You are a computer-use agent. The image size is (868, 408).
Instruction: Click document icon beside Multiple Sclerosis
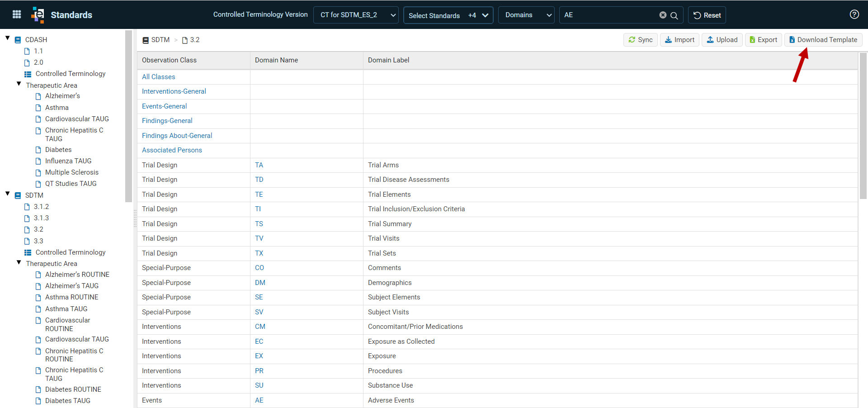tap(38, 172)
